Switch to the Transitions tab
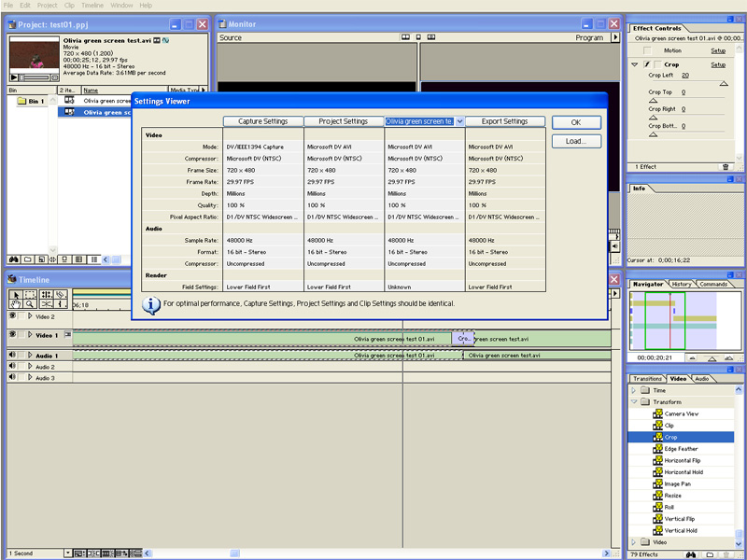This screenshot has width=747, height=560. [647, 379]
